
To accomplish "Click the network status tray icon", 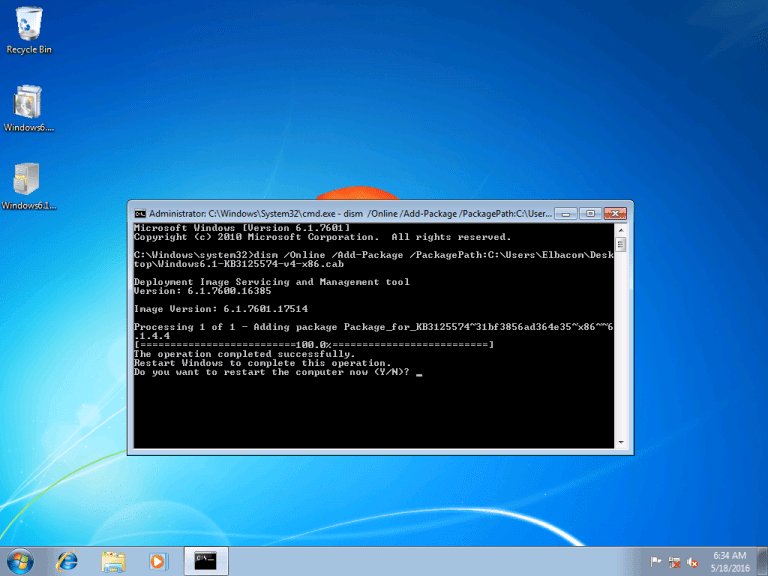I will click(674, 562).
